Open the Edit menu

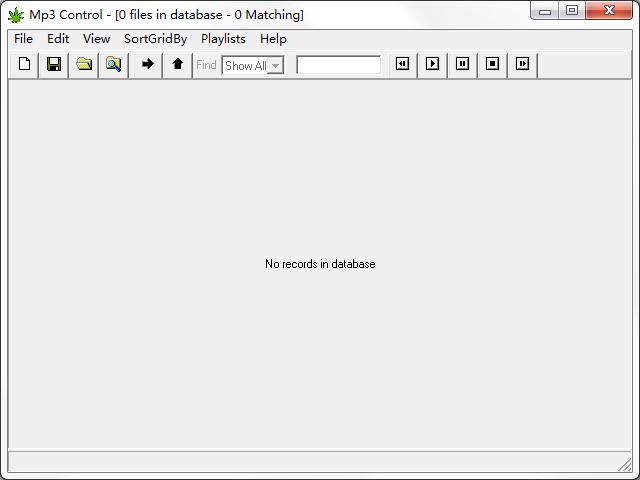58,39
